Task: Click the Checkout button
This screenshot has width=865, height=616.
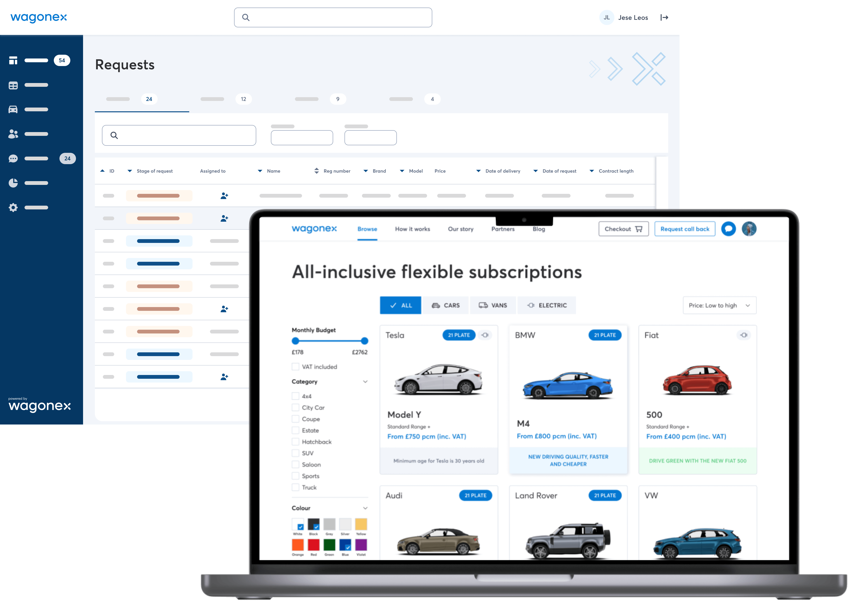Action: [x=623, y=229]
